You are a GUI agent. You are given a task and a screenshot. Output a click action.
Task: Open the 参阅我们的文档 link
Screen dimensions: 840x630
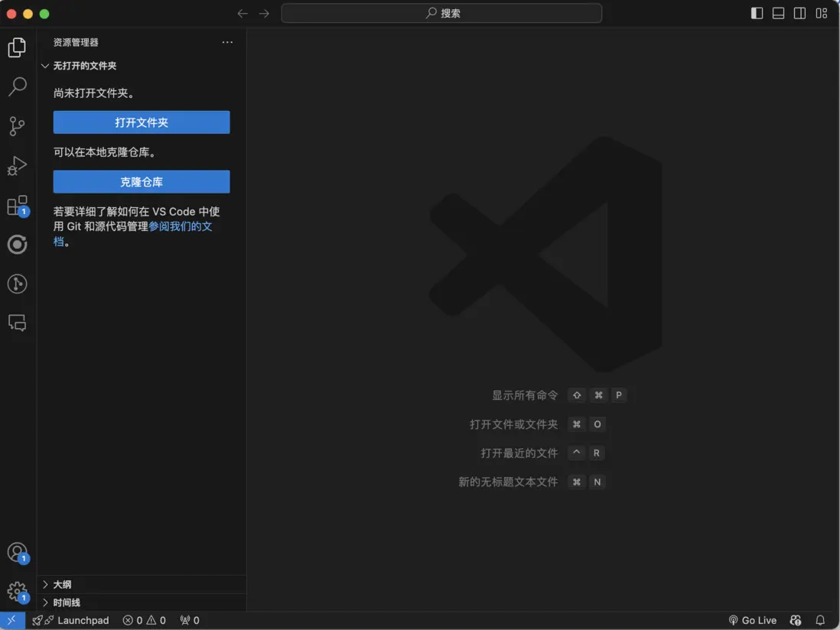click(x=180, y=226)
